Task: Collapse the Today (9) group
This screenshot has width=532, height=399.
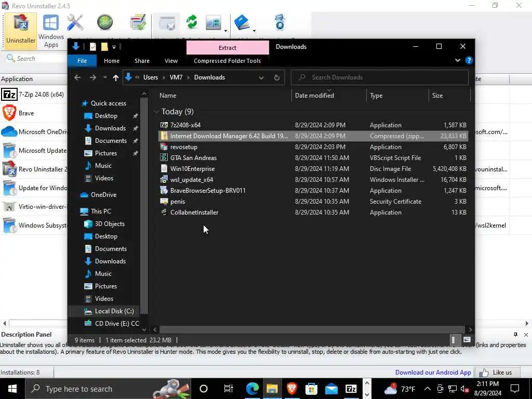Action: (156, 112)
